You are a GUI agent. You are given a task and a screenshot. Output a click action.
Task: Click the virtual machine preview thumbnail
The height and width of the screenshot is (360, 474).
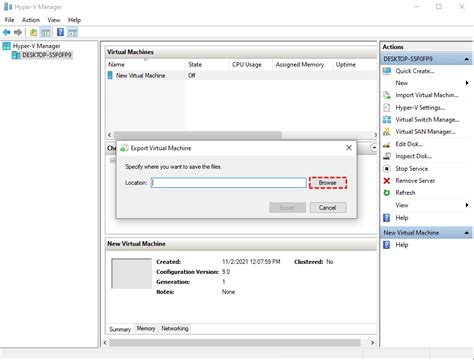tap(132, 273)
